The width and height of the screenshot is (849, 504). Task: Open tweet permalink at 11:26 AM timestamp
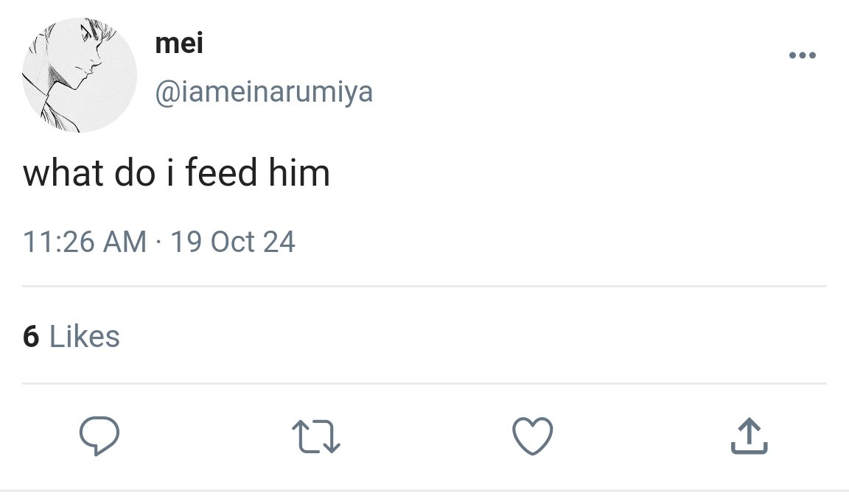(85, 242)
